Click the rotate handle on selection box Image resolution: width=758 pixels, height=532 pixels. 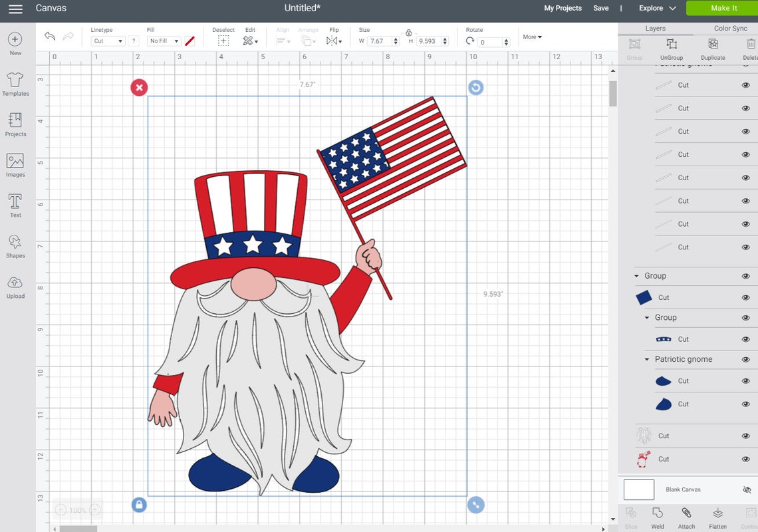click(x=475, y=88)
